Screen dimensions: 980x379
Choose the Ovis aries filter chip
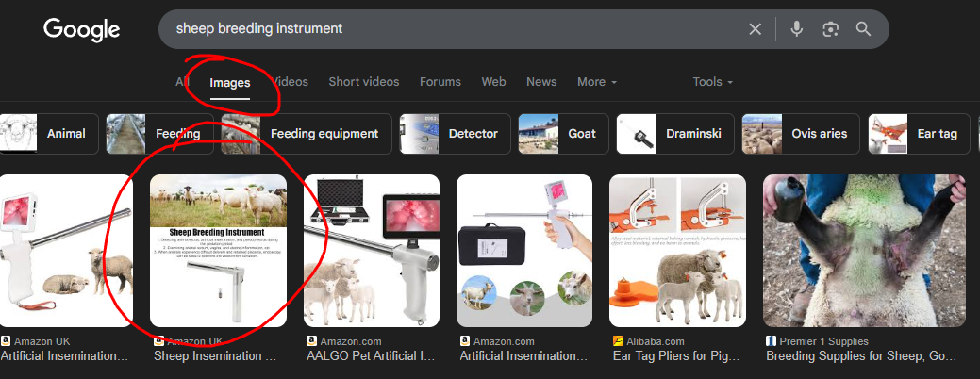click(801, 134)
